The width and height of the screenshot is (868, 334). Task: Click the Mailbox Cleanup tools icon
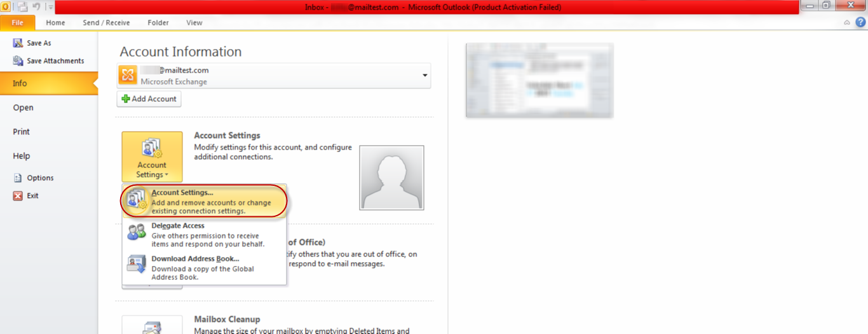pyautogui.click(x=152, y=326)
